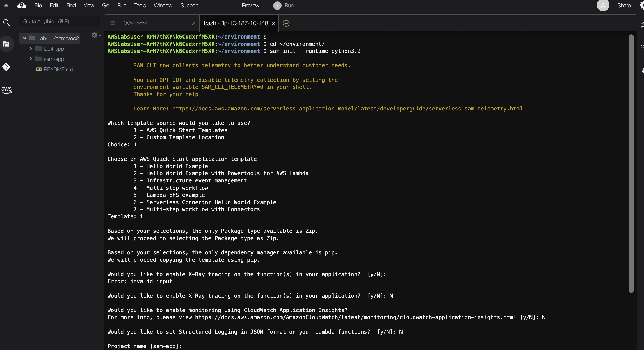Open the user avatar A icon

(603, 5)
